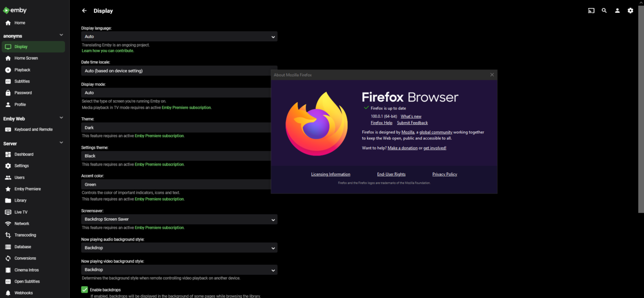Click the Network wifi icon

[x=8, y=223]
